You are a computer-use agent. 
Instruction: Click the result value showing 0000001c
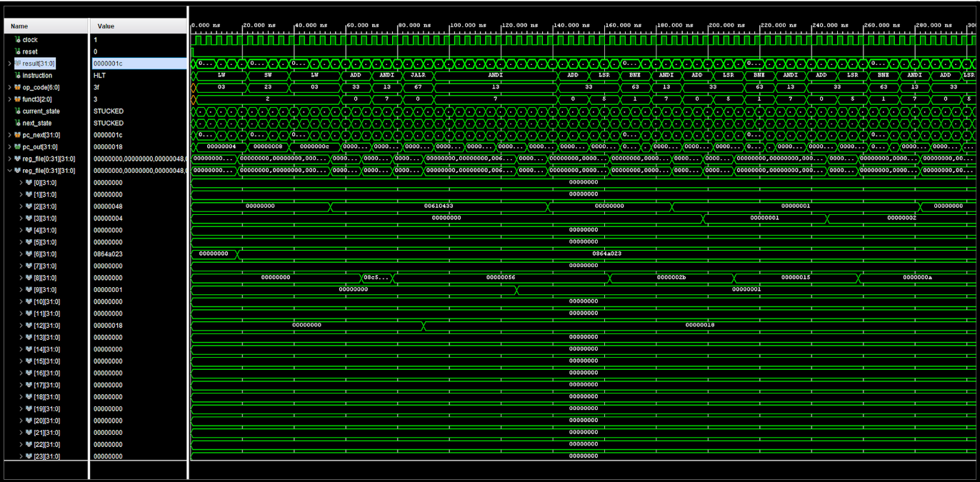(x=107, y=63)
